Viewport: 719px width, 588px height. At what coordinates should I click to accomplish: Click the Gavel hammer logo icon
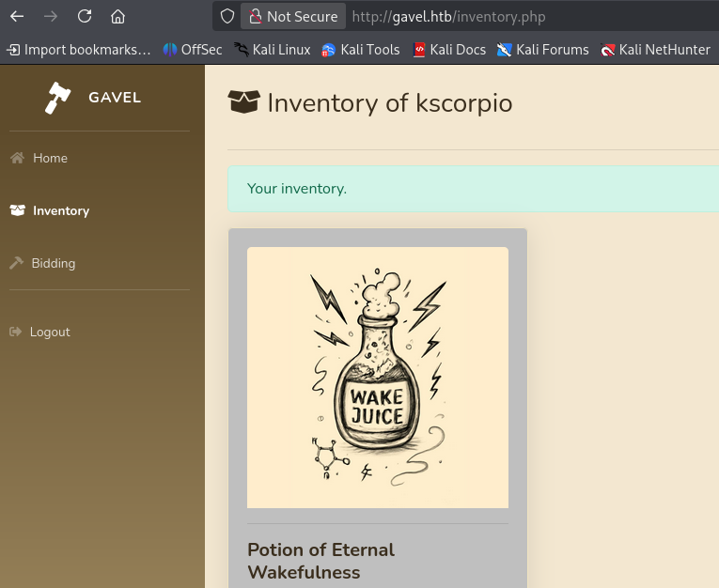pos(58,98)
